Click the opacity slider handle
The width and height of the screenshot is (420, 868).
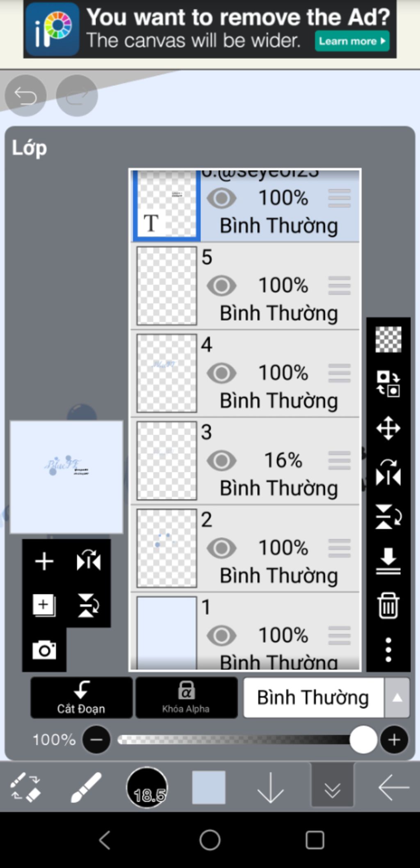click(x=363, y=739)
